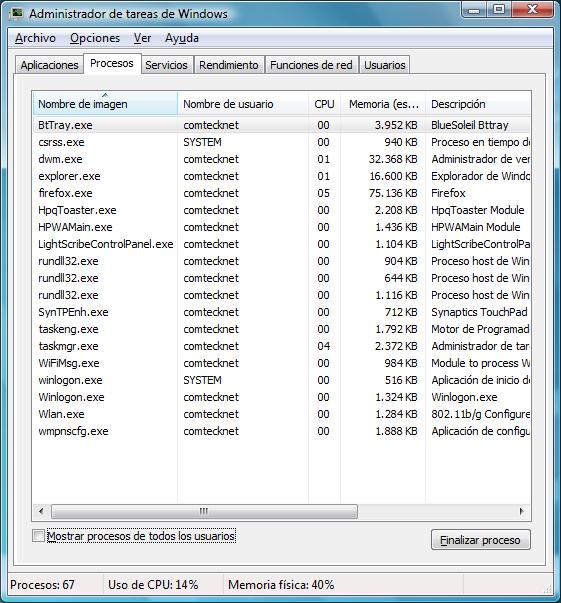The height and width of the screenshot is (603, 561).
Task: Sort by Memoria column header
Action: click(383, 103)
